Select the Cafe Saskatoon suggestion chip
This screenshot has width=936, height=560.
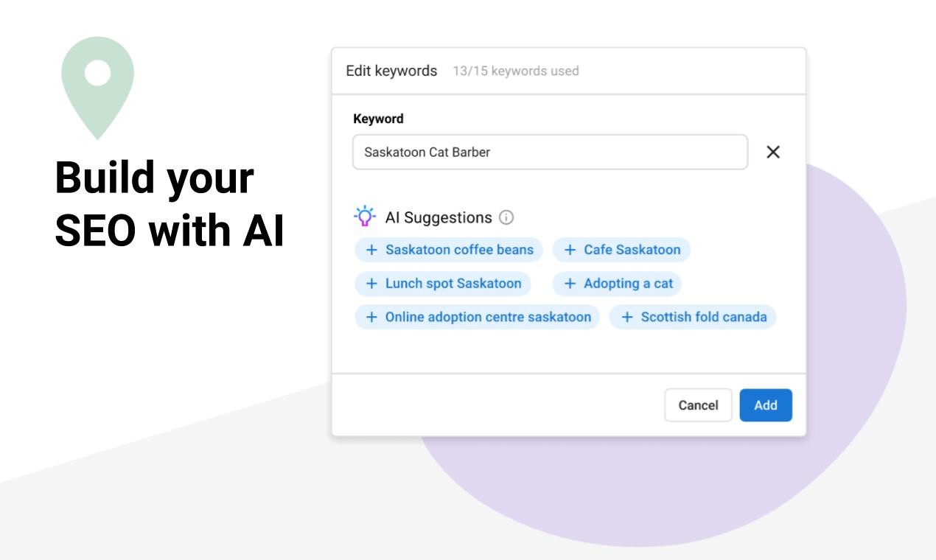[623, 250]
